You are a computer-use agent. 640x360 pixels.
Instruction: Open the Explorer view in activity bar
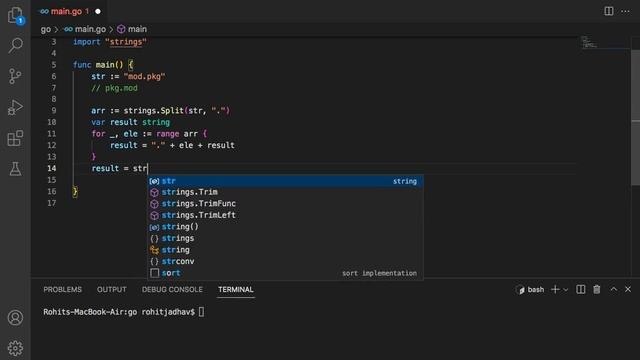[x=16, y=16]
